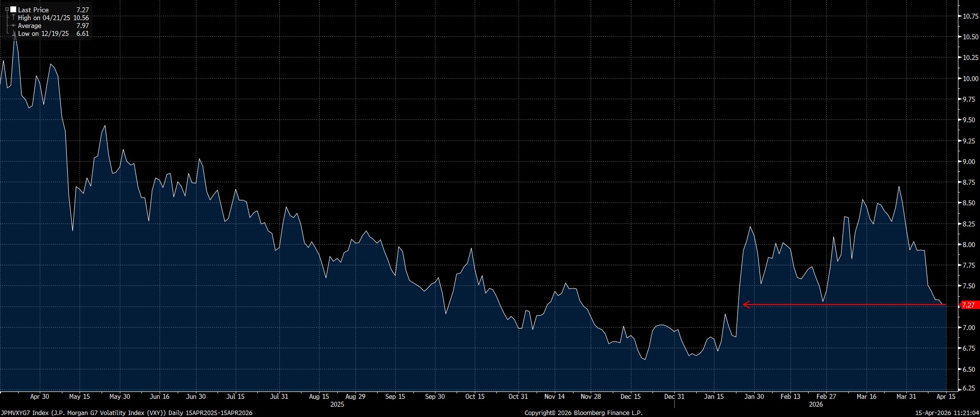The height and width of the screenshot is (417, 980).
Task: Select the High on 04/21/25 legend row
Action: pos(44,18)
